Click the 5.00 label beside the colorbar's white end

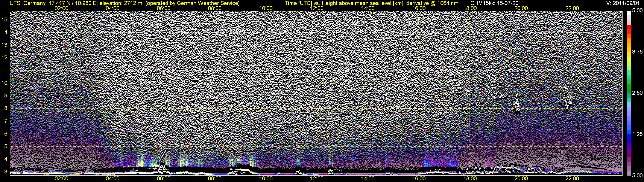click(x=637, y=10)
